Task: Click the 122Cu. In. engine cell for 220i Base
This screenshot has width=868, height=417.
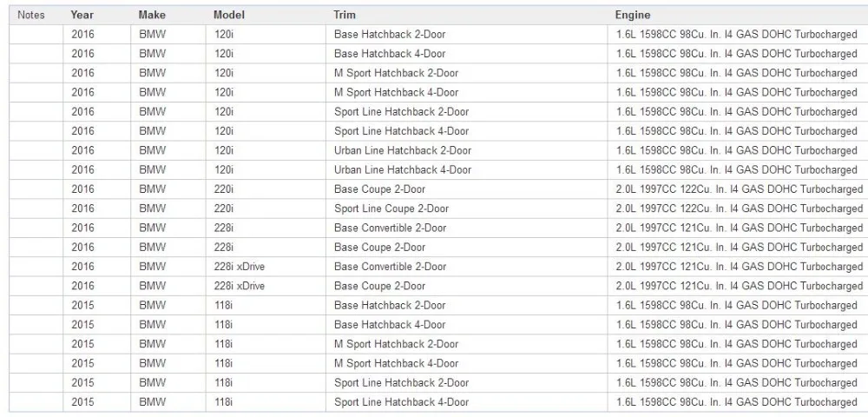Action: pos(738,189)
